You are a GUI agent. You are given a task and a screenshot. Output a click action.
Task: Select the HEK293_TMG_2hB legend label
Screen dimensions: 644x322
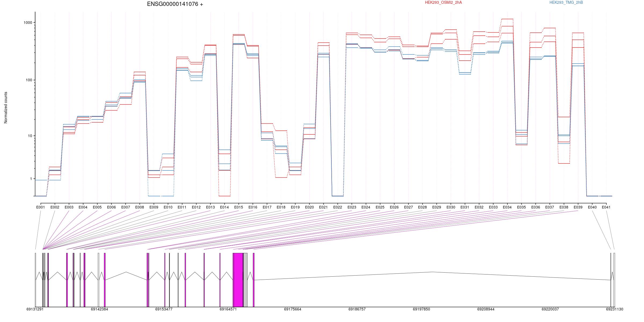point(566,2)
